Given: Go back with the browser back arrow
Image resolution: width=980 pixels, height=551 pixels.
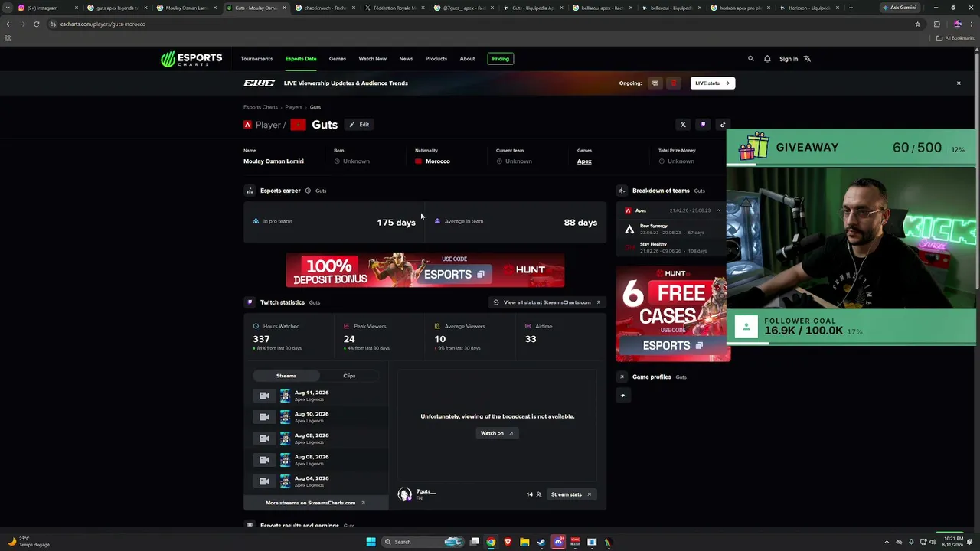Looking at the screenshot, I should (x=8, y=24).
